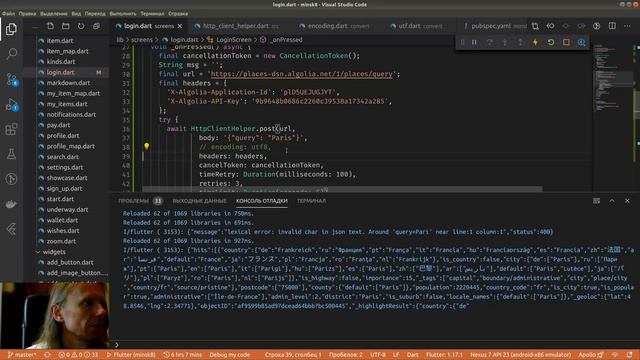
Task: Refresh the explorer file tree
Action: (81, 26)
